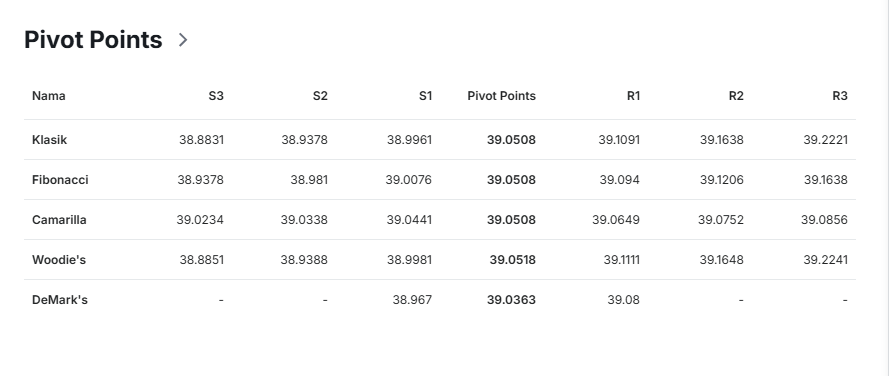889x376 pixels.
Task: Click the S3 column header
Action: tap(216, 96)
